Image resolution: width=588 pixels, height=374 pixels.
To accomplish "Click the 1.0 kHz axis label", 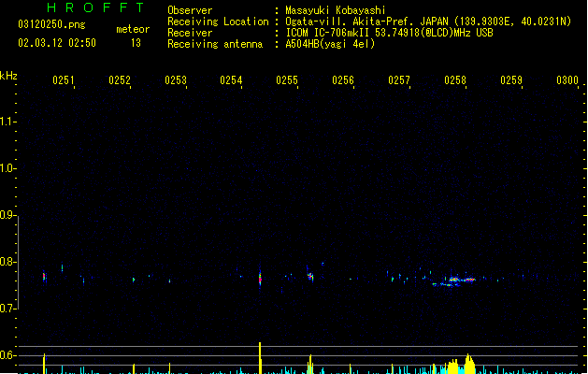I will [7, 168].
